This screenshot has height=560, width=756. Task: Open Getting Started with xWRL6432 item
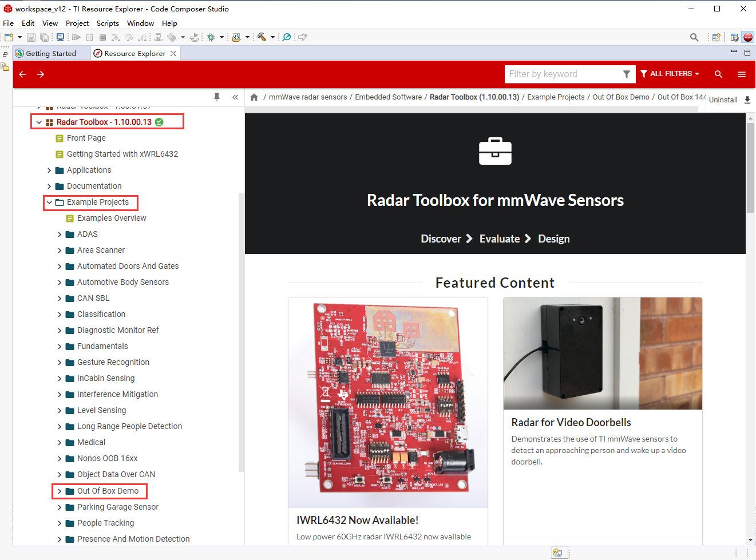(122, 154)
